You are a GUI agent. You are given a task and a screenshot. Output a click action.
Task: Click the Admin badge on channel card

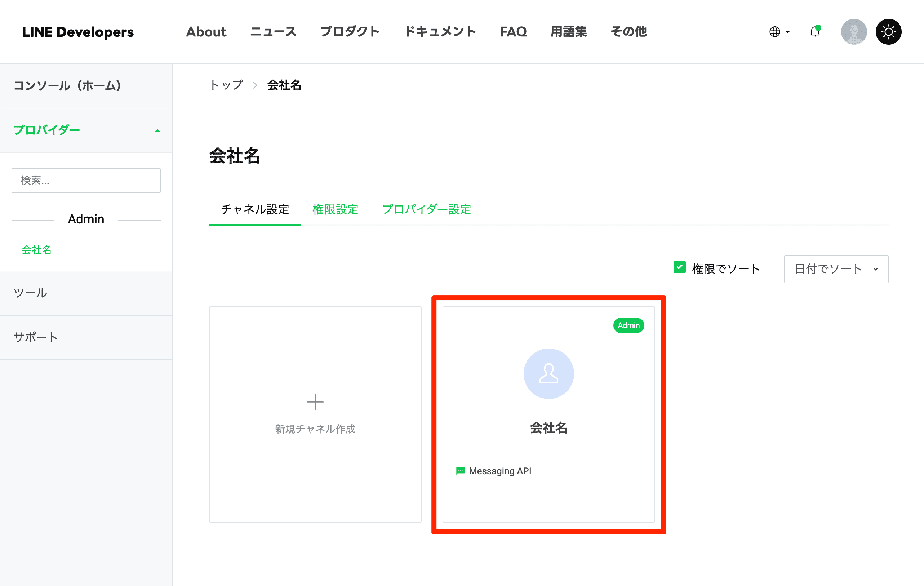[x=628, y=325]
